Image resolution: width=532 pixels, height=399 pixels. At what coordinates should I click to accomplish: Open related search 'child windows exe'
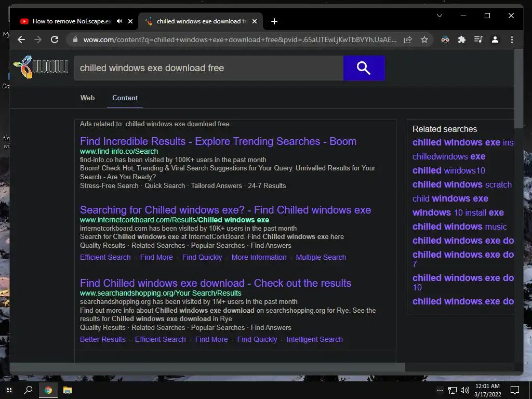click(450, 198)
